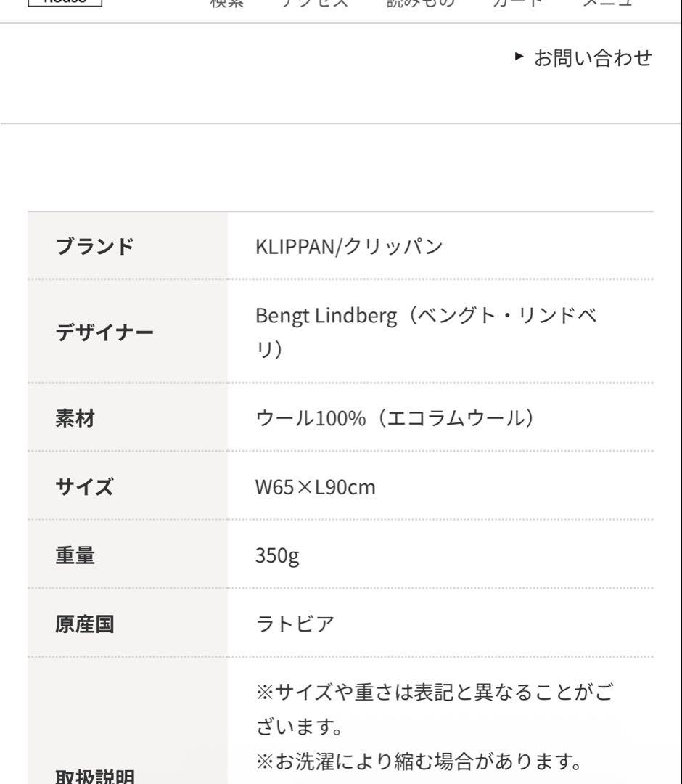Click the ウール100% material value
Viewport: 682px width, 784px height.
click(x=395, y=418)
